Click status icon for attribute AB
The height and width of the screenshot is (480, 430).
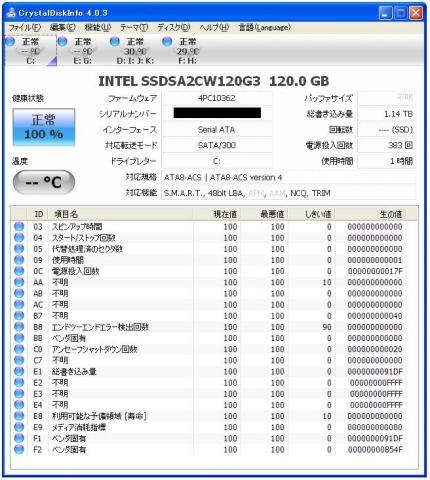[19, 293]
